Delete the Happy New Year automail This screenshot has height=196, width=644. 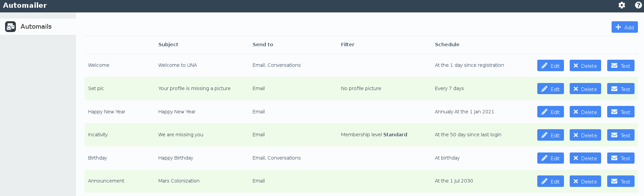tap(585, 112)
